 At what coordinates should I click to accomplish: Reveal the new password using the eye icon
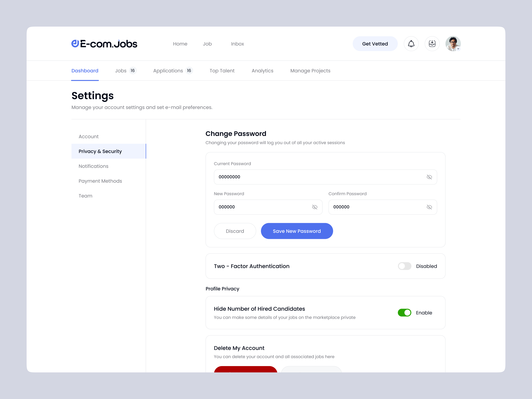point(315,207)
